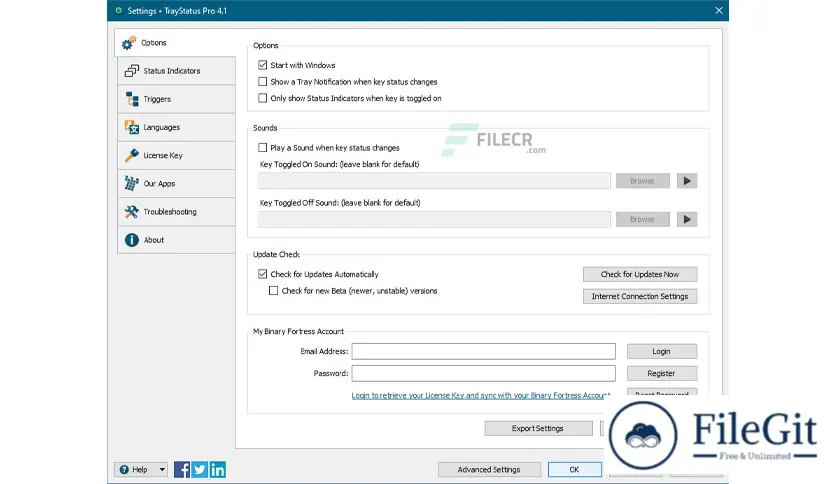This screenshot has width=836, height=484.
Task: Click Key Toggled On Sound path field
Action: point(434,181)
